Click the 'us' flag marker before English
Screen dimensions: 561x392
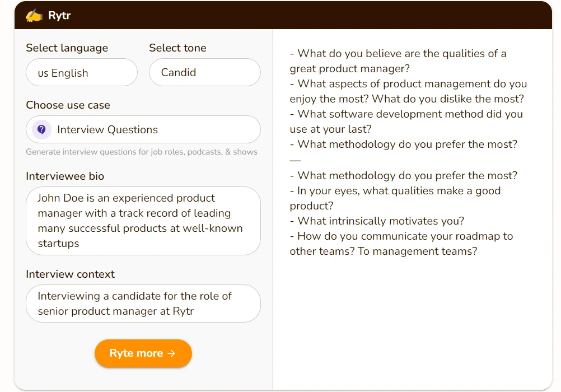(x=43, y=73)
